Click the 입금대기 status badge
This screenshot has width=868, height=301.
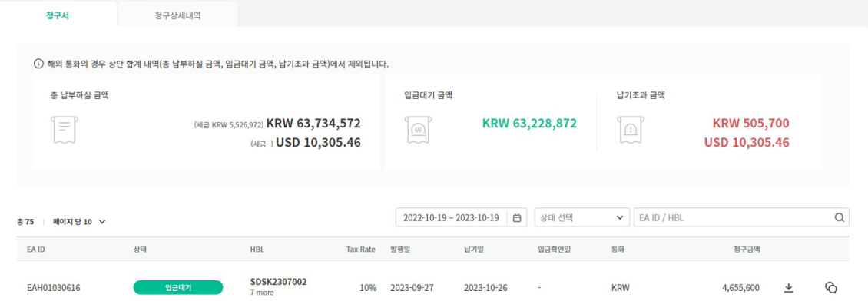coord(177,288)
